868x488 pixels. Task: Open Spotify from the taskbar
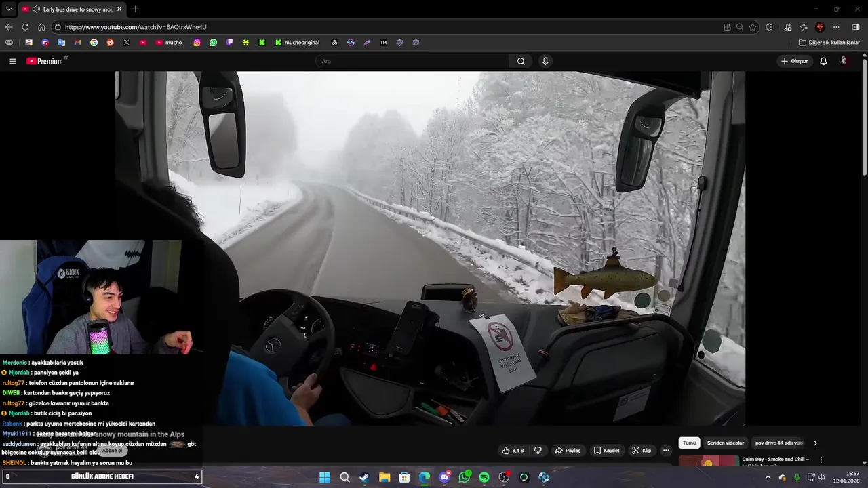click(484, 477)
